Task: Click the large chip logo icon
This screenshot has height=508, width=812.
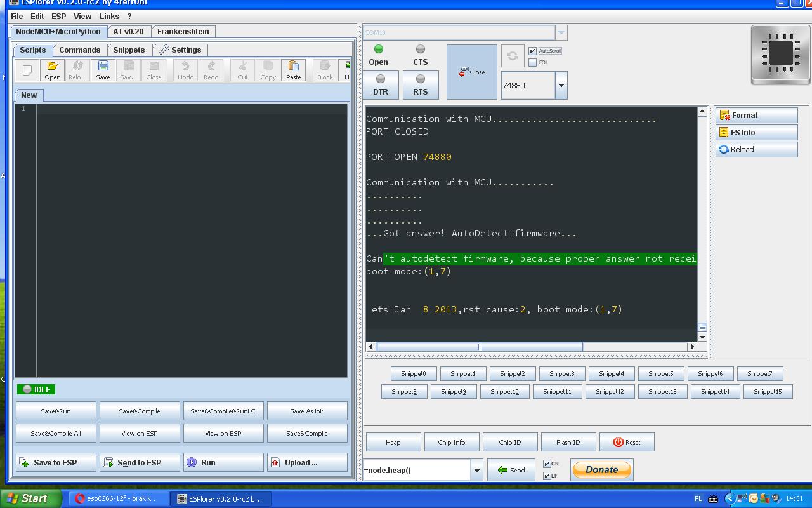Action: (780, 53)
